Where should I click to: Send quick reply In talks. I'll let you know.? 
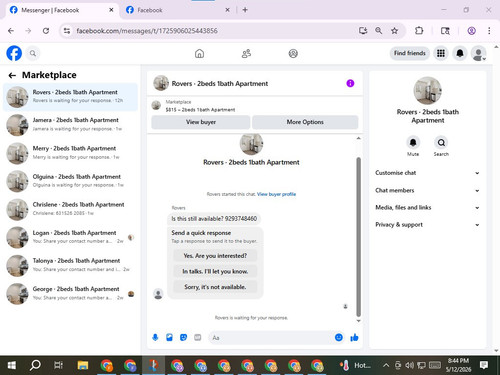point(215,271)
